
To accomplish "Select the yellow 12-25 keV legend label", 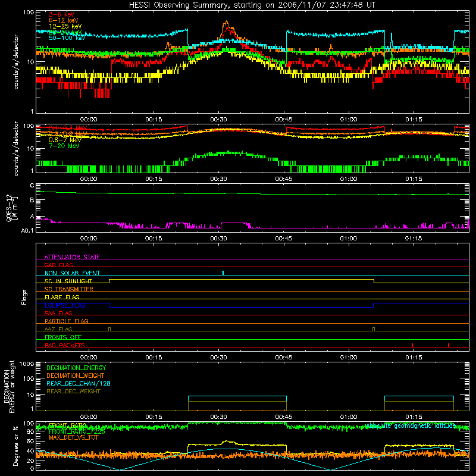I will 65,26.
